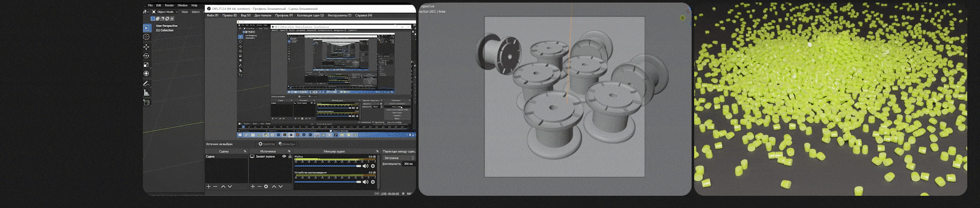Open Mic/Aux audio settings gear

(x=373, y=166)
